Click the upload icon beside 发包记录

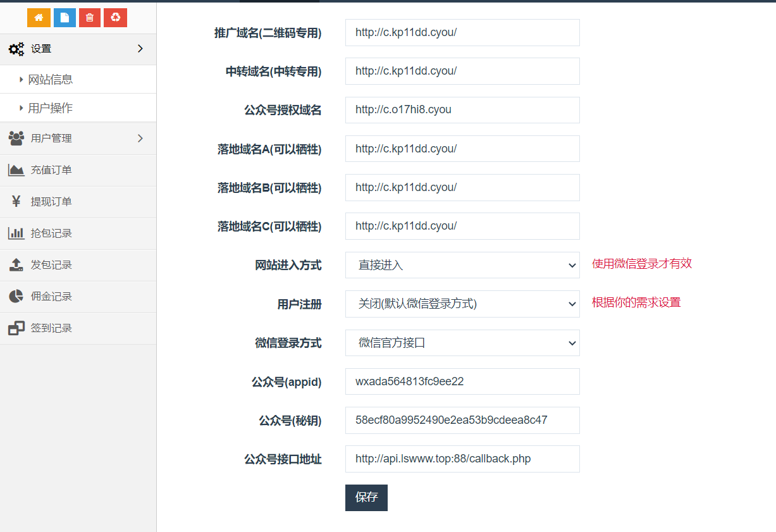[x=16, y=264]
